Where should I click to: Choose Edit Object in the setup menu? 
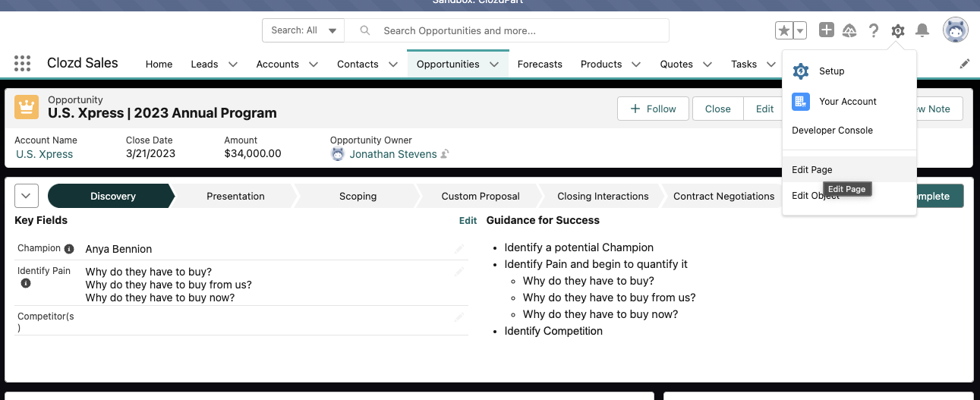[x=849, y=196]
